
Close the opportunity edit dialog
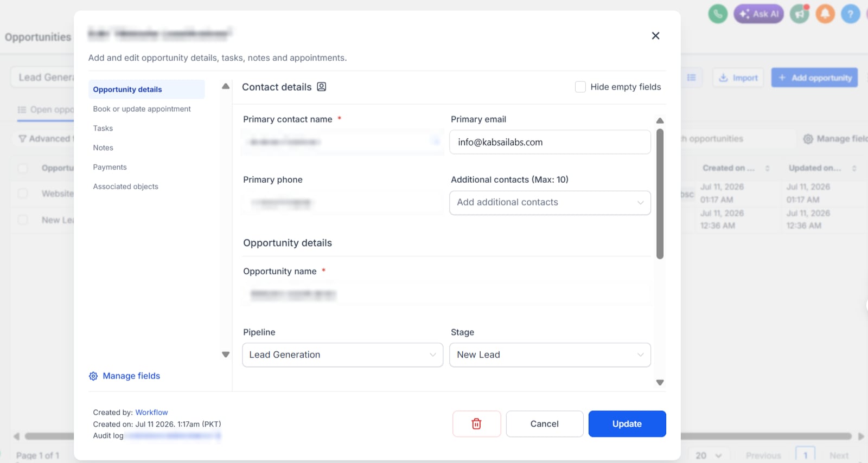[x=655, y=36]
